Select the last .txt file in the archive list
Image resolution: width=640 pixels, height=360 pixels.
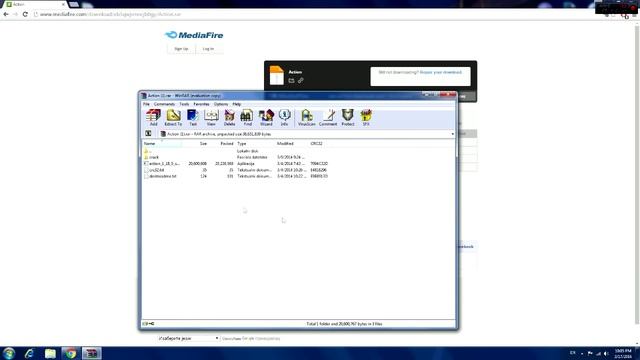[236, 176]
